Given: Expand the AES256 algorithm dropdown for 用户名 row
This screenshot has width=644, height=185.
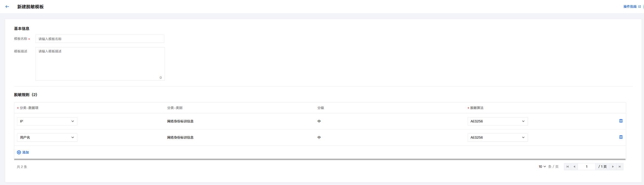Looking at the screenshot, I should click(x=498, y=138).
